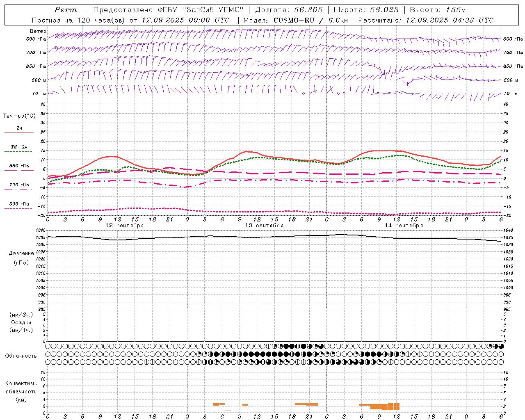525x420 pixels.
Task: Click the "(мм/3ч.)" precipitation unit label
Action: 21,315
